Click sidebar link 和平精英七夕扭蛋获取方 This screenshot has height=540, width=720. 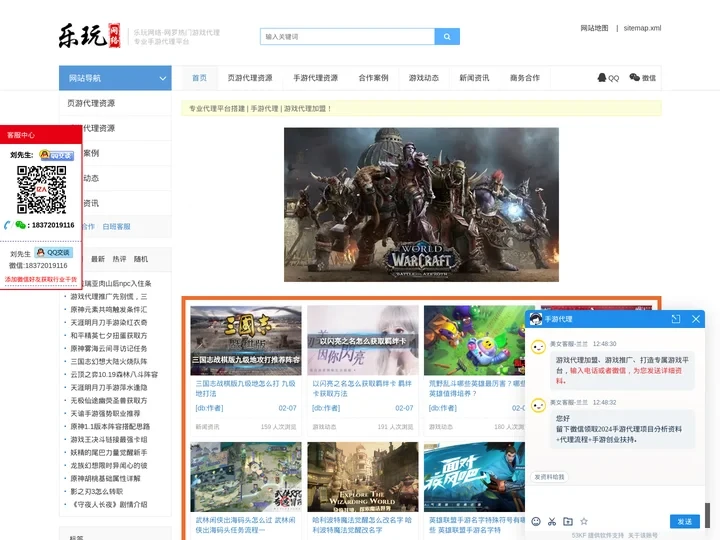(x=109, y=336)
